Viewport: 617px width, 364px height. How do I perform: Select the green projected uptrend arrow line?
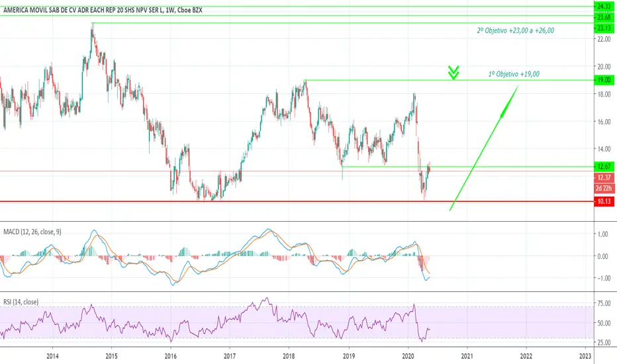(484, 148)
